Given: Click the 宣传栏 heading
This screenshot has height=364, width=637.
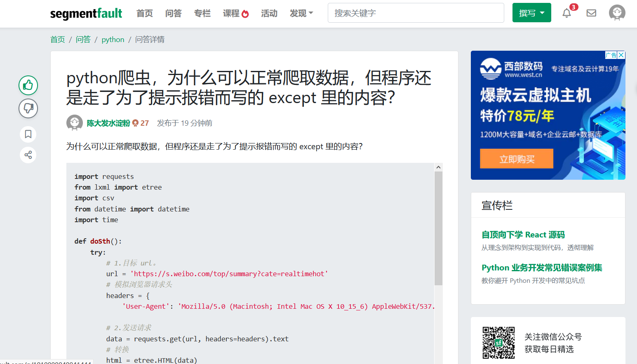Looking at the screenshot, I should click(x=497, y=205).
